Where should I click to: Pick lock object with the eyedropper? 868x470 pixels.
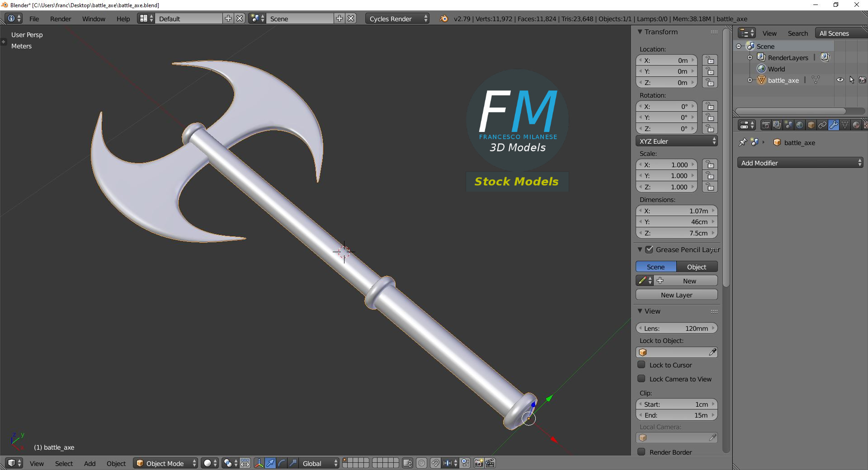point(712,352)
